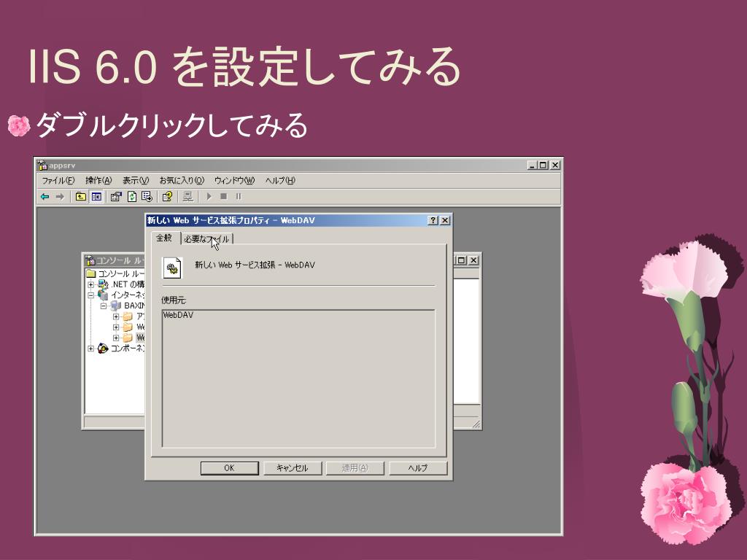Click the Back arrow in the toolbar
747x560 pixels.
pyautogui.click(x=44, y=197)
